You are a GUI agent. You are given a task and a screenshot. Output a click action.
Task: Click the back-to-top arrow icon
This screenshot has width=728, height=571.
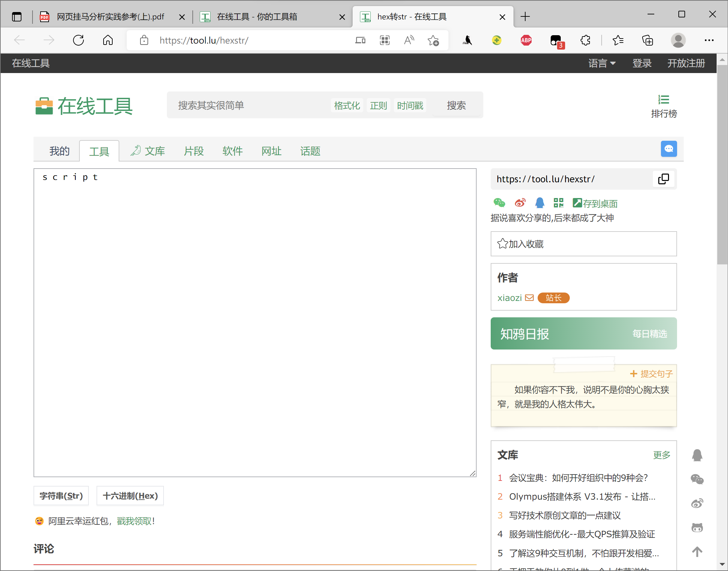tap(697, 552)
